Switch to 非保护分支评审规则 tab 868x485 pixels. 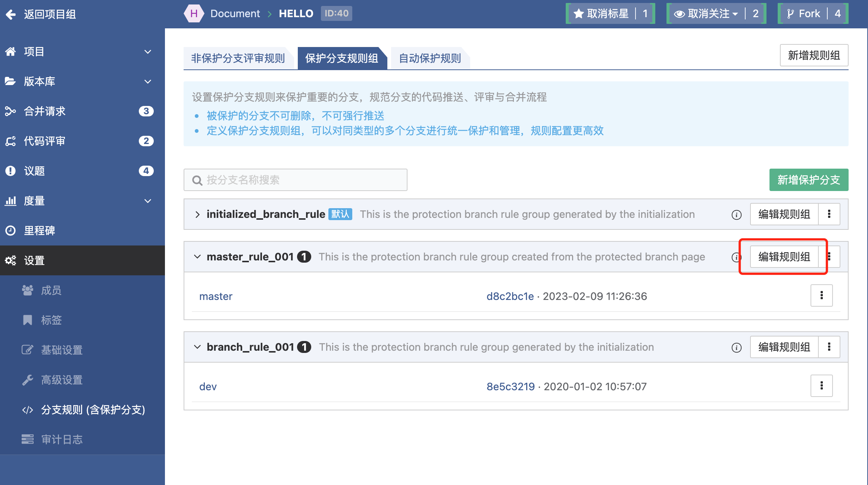pyautogui.click(x=238, y=58)
